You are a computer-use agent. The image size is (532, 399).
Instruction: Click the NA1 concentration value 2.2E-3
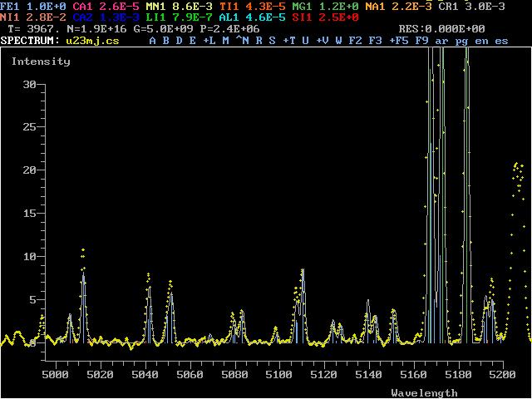tap(412, 6)
